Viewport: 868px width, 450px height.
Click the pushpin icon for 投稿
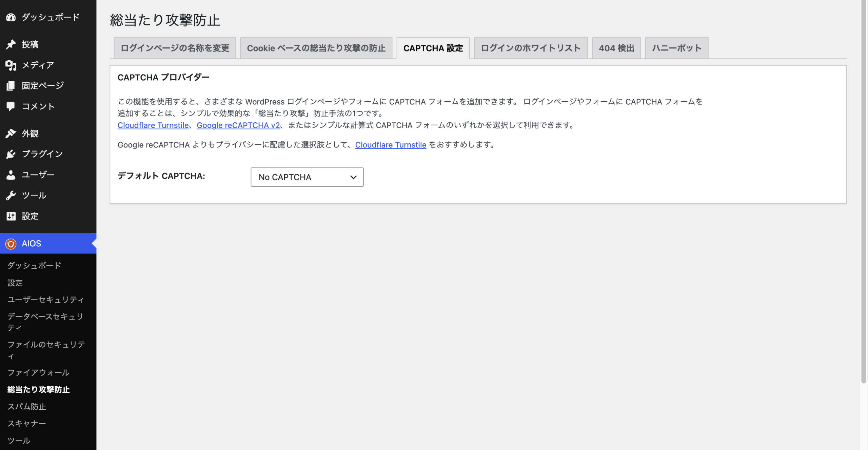tap(11, 44)
